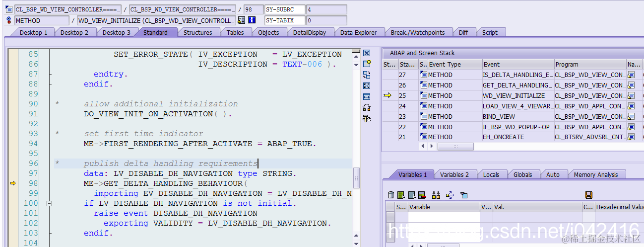Click the Program column header in stack

coord(590,64)
